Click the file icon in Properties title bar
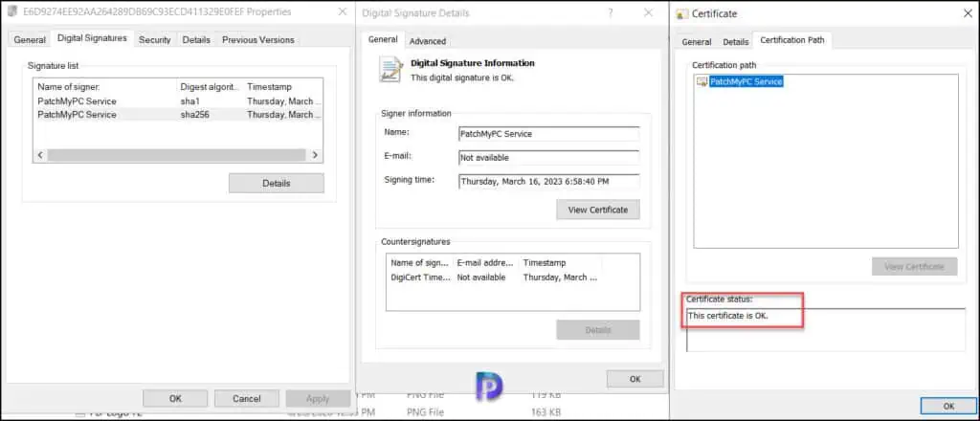This screenshot has width=980, height=421. tap(11, 11)
